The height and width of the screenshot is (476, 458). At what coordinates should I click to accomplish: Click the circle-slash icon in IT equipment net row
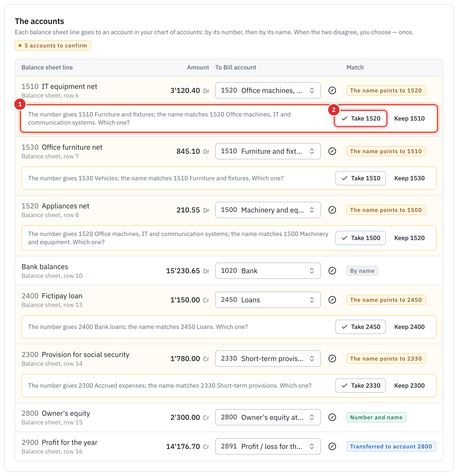pyautogui.click(x=332, y=90)
